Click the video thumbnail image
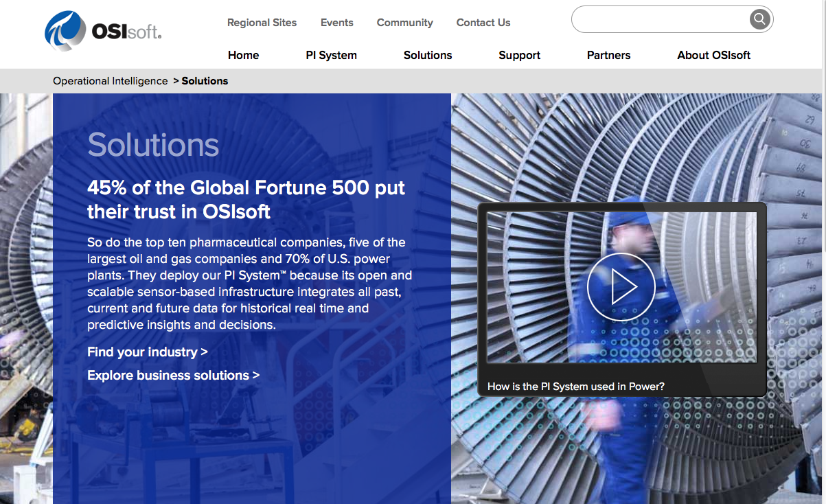The width and height of the screenshot is (826, 504). (x=622, y=287)
